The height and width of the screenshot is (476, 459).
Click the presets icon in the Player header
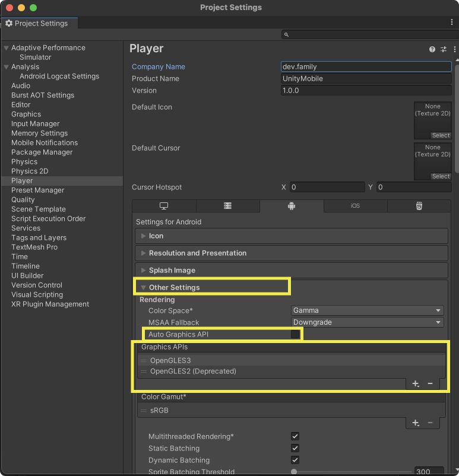(x=443, y=49)
